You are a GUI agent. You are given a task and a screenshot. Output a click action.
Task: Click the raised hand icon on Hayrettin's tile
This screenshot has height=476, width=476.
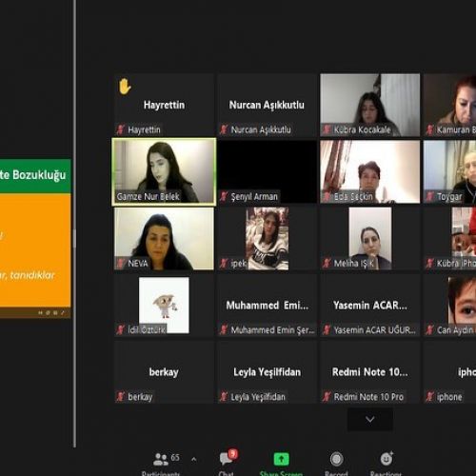point(125,87)
